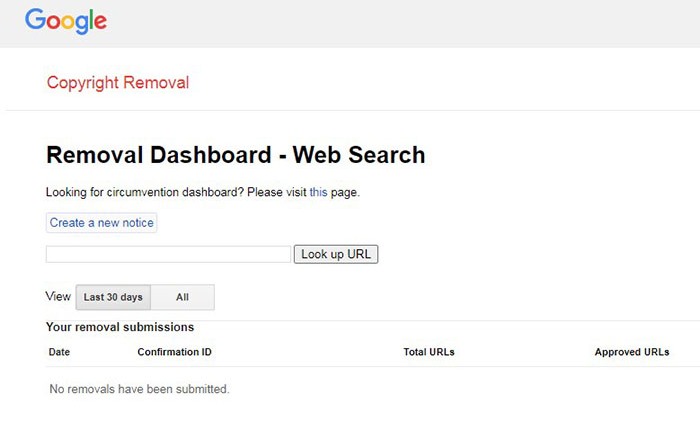
Task: Click the gray header bar beside the logo
Action: click(400, 22)
